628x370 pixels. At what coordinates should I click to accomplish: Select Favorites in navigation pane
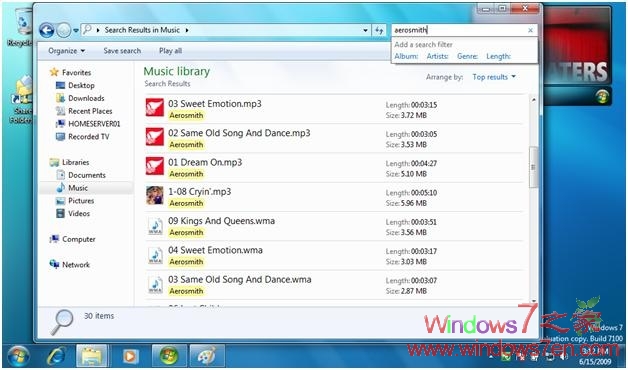(70, 72)
